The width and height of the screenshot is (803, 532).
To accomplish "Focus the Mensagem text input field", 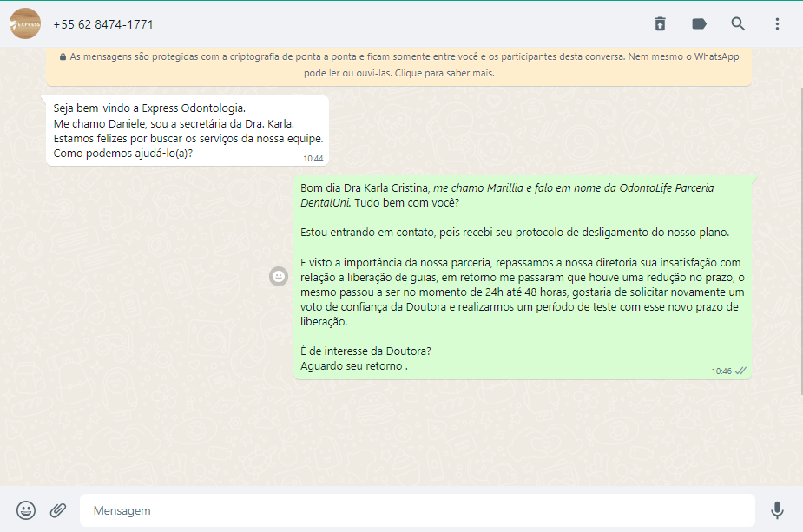I will click(x=418, y=510).
